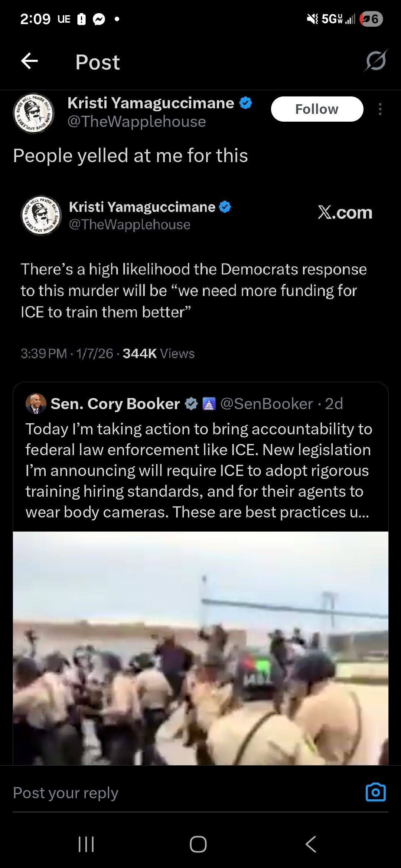
Task: Tap the back arrow icon
Action: point(30,61)
